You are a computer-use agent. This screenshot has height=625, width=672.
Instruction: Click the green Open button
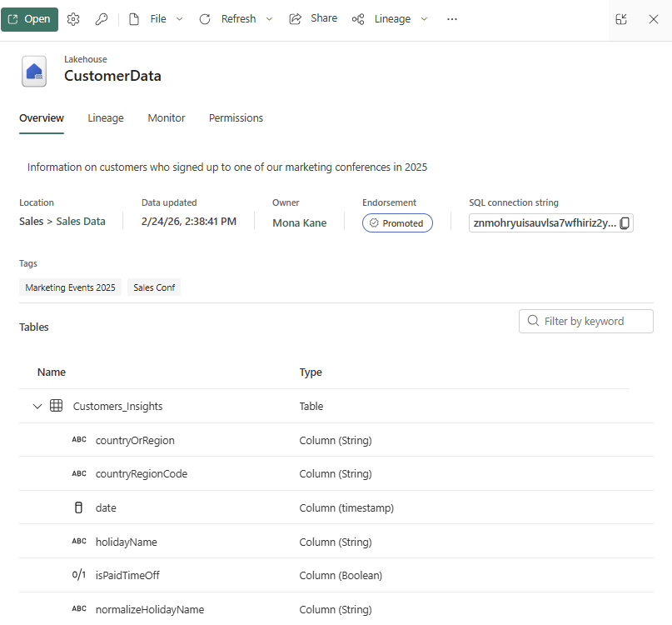click(x=30, y=18)
